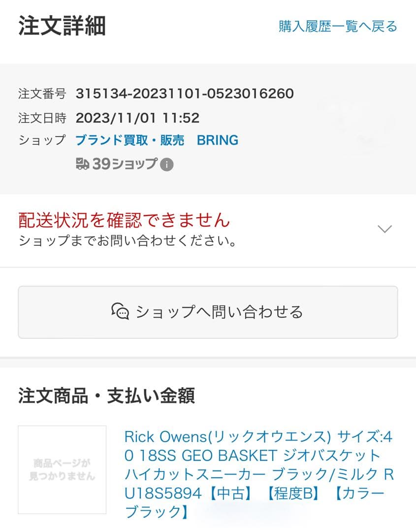The height and width of the screenshot is (532, 416).
Task: Click the 注文日時 field label
Action: (42, 118)
